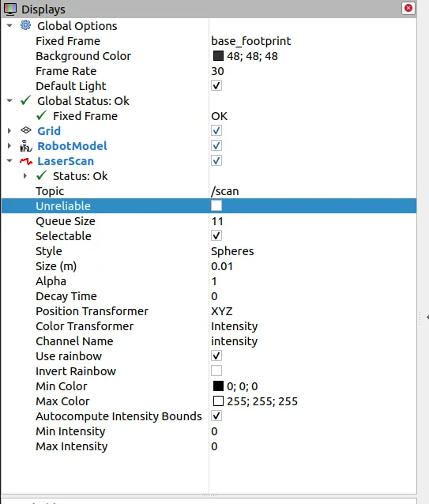
Task: Click the Max Color white swatch
Action: pos(218,401)
